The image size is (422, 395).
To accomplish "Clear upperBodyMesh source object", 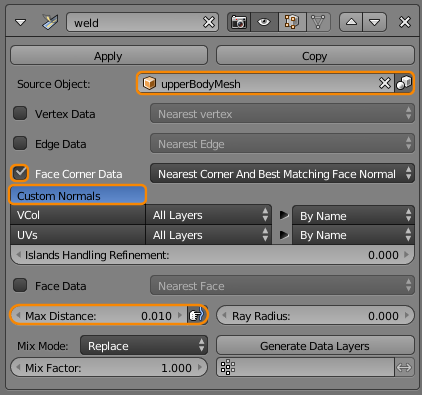I will (385, 83).
